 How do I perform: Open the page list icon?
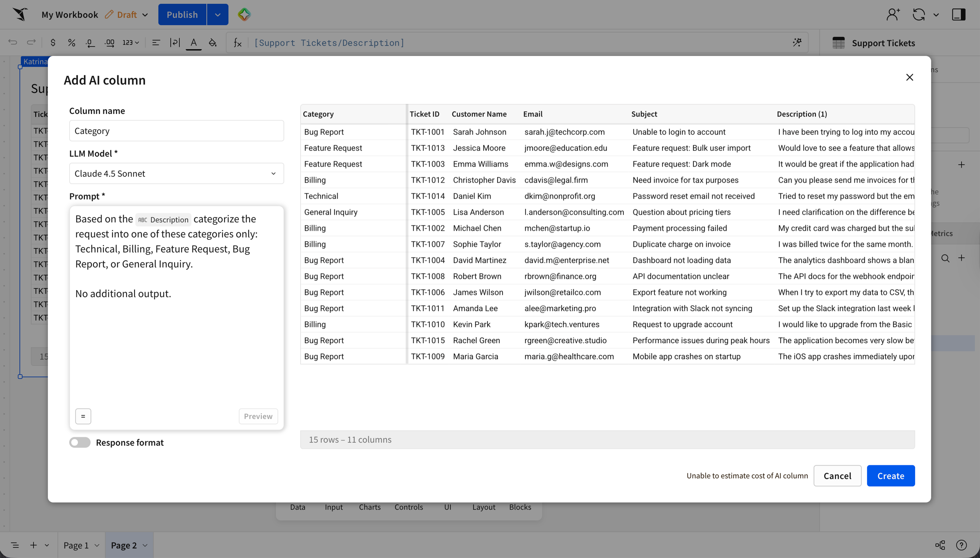[x=15, y=545]
